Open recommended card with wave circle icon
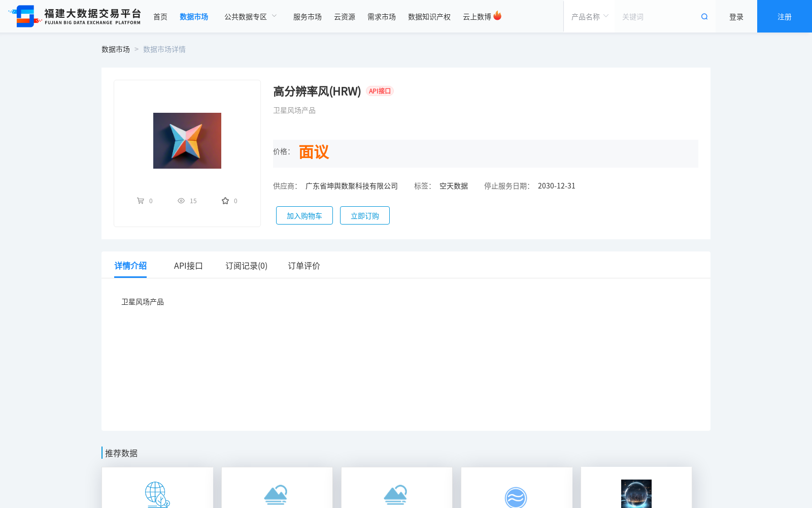This screenshot has height=508, width=812. (517, 488)
